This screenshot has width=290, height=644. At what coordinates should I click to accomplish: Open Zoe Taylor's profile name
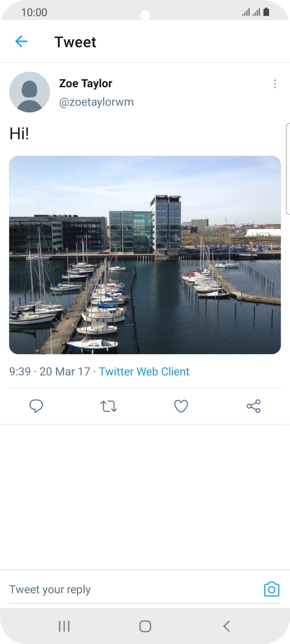85,83
